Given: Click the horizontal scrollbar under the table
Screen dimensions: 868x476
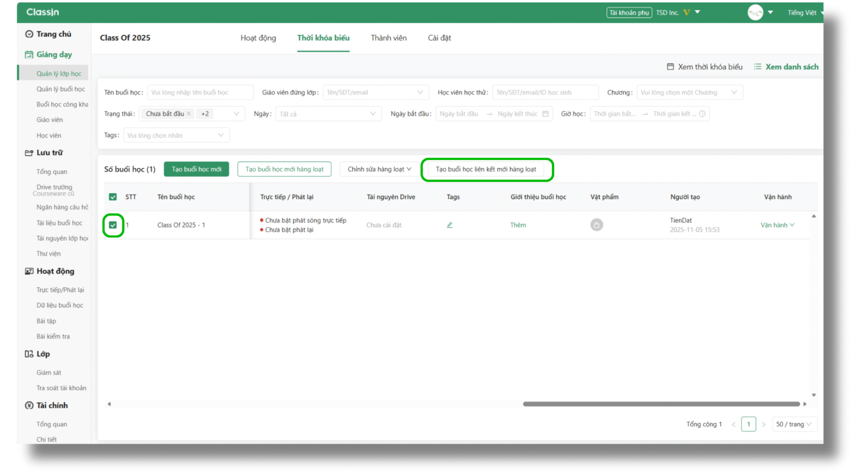Looking at the screenshot, I should point(661,404).
